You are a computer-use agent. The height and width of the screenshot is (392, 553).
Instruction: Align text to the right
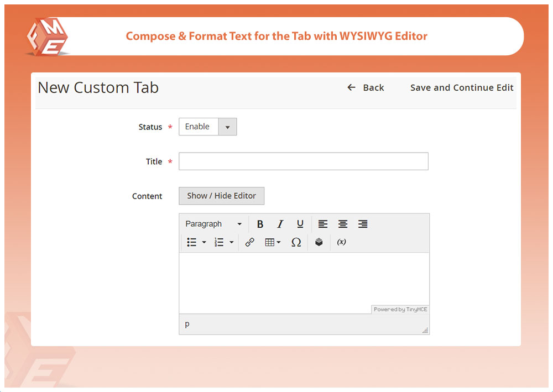[363, 224]
